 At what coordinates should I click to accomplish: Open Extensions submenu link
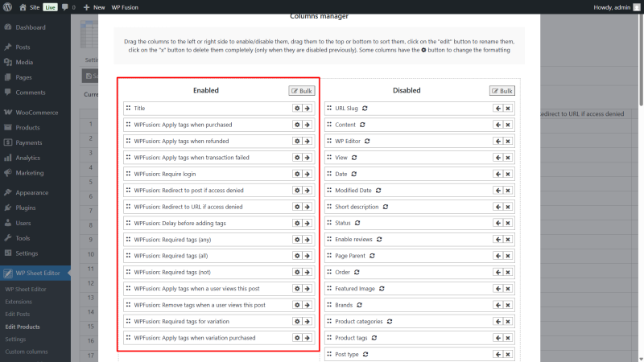(19, 302)
